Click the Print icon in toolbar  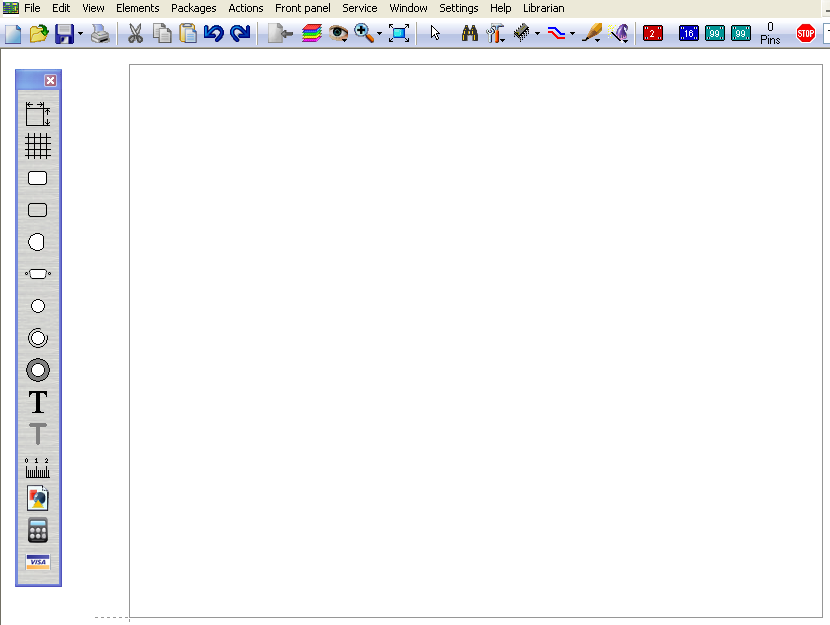101,34
